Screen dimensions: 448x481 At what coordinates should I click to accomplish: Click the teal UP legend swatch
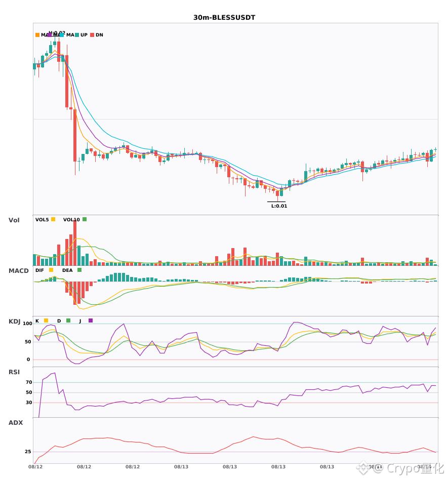[x=77, y=35]
